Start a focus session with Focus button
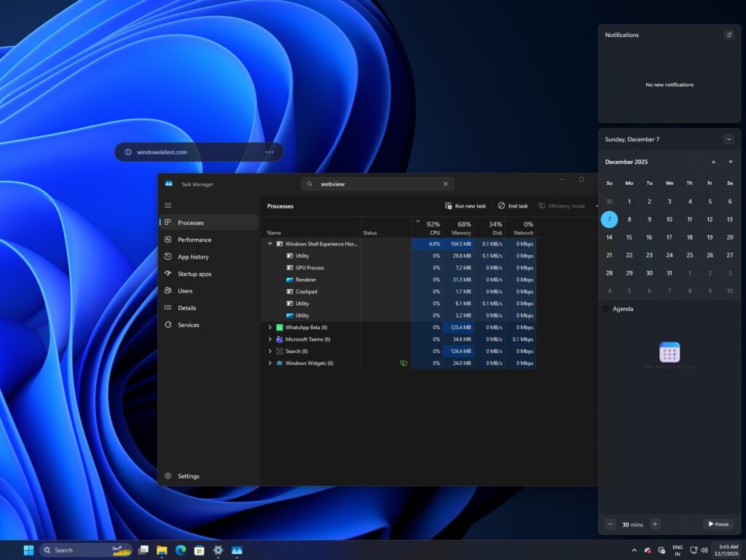 point(718,524)
